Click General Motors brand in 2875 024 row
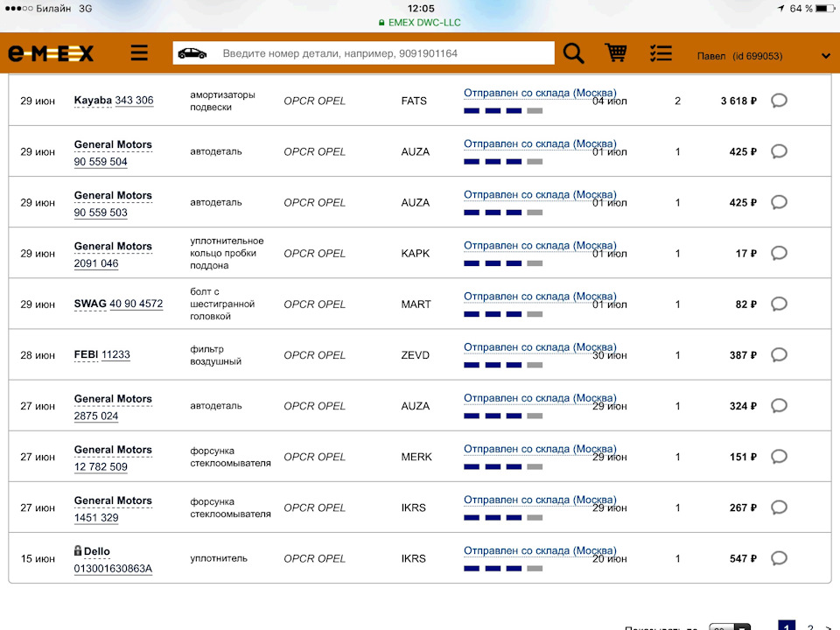The height and width of the screenshot is (630, 840). point(113,399)
